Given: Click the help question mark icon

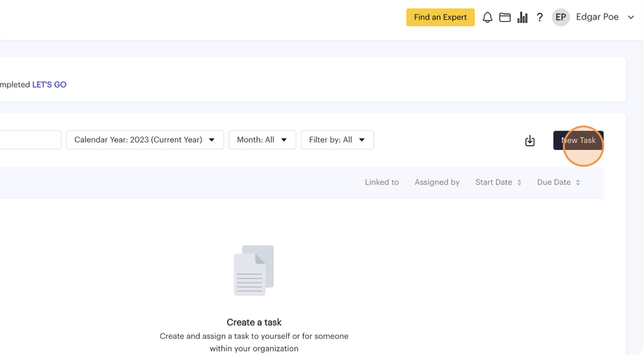Looking at the screenshot, I should point(540,17).
